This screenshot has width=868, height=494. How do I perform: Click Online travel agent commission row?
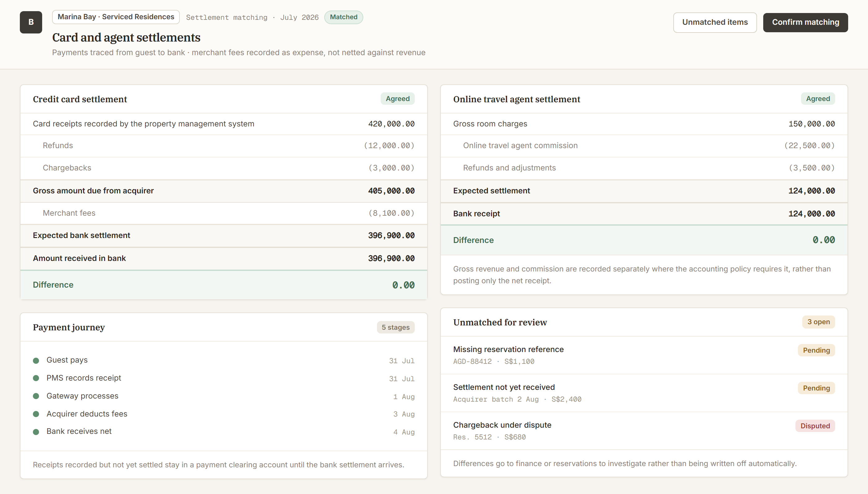(644, 146)
